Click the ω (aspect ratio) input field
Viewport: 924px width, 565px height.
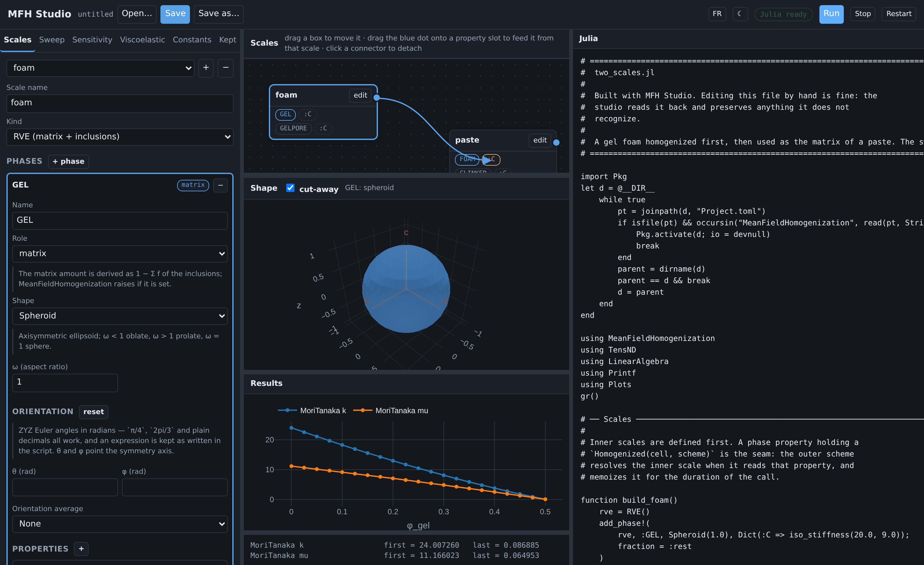pyautogui.click(x=65, y=382)
